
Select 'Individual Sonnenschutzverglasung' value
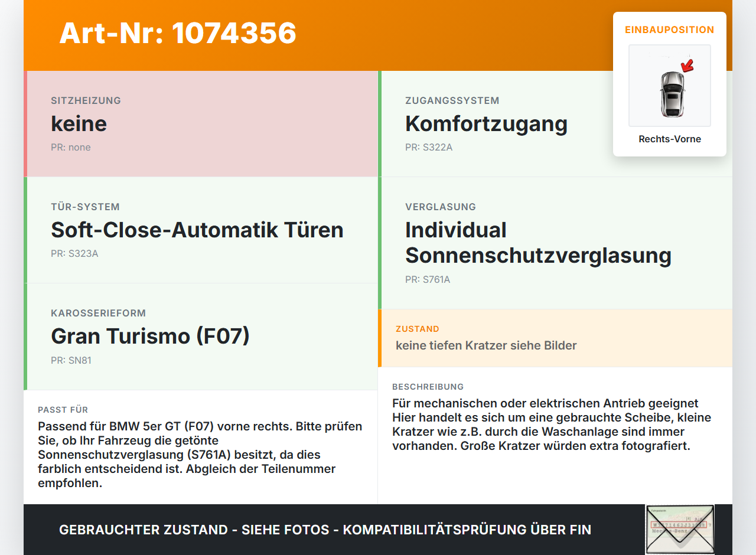click(x=538, y=243)
